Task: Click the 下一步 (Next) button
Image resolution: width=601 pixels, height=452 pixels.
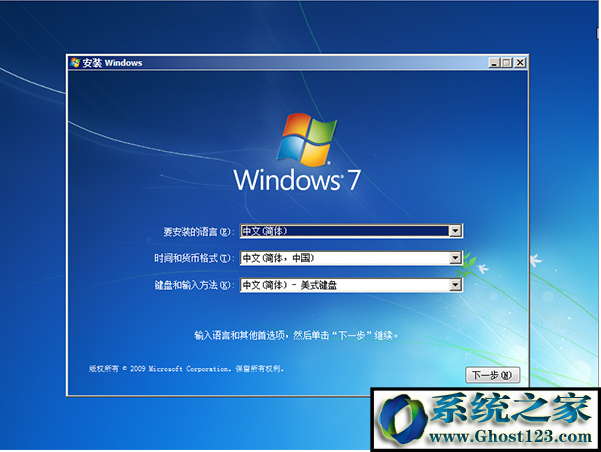Action: click(493, 375)
